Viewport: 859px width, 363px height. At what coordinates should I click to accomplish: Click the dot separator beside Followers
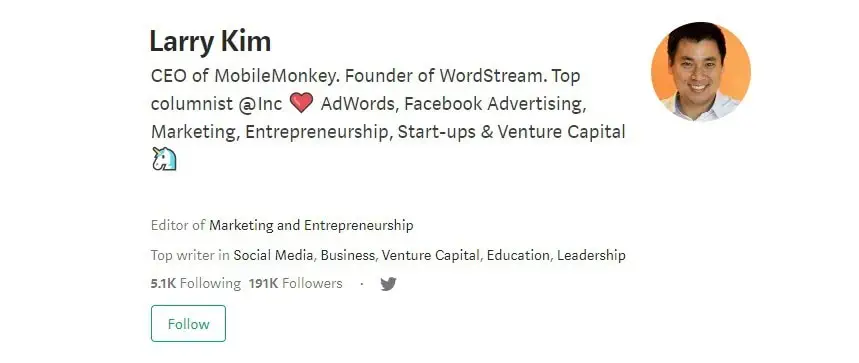[x=362, y=284]
